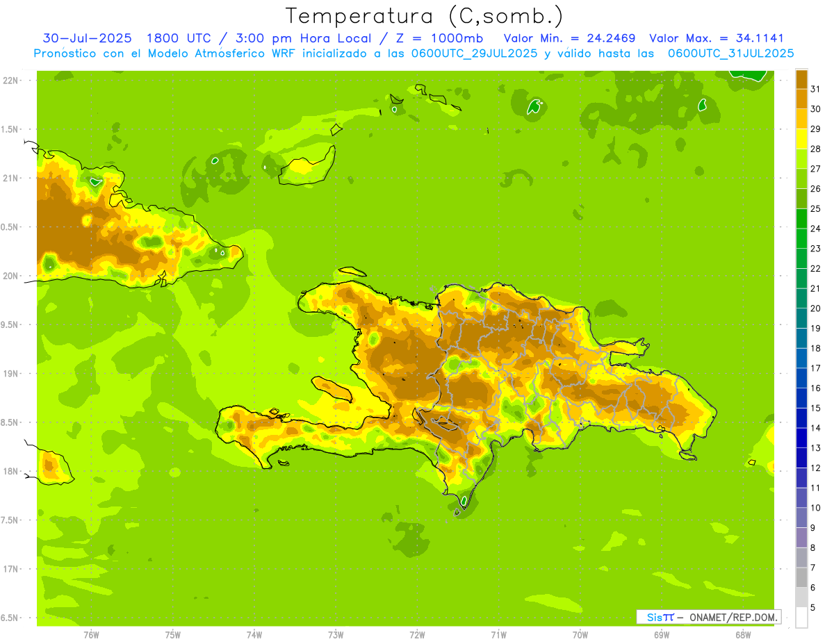The width and height of the screenshot is (834, 644).
Task: Pick the green swatch between 25 and 26
Action: 801,199
